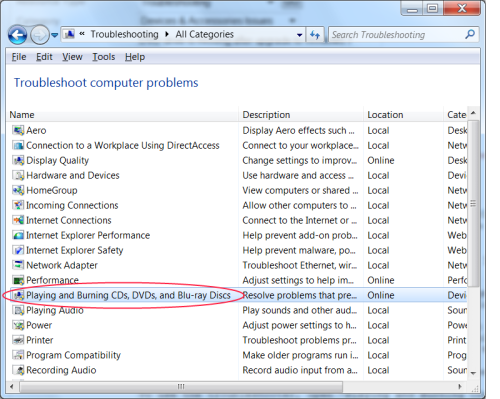Click 'Display Aero effects such ...' description
The image size is (500, 399).
pos(298,130)
